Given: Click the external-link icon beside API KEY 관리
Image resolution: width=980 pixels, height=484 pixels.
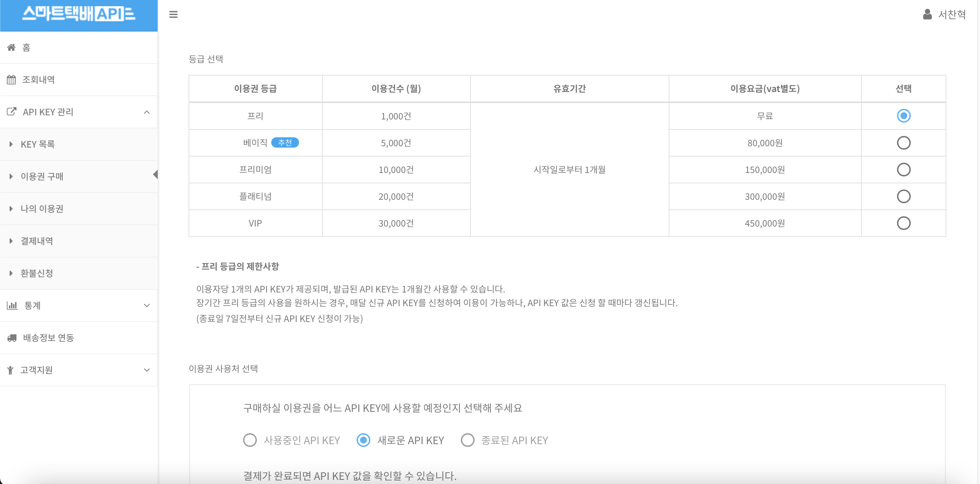Looking at the screenshot, I should [11, 112].
